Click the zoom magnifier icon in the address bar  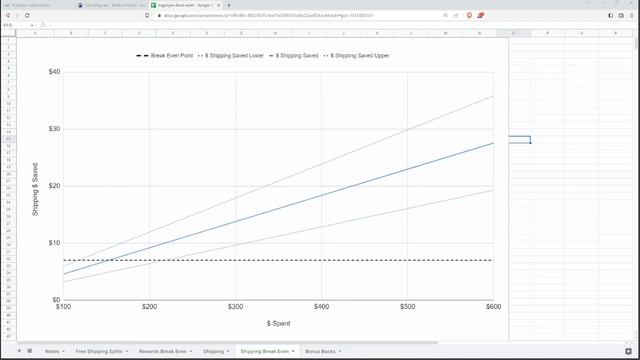pos(445,16)
